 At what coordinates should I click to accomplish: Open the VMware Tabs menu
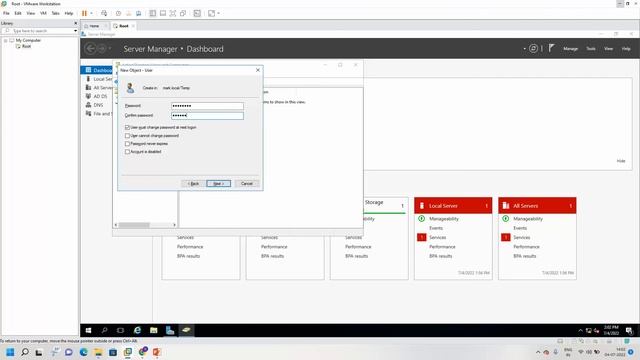click(x=56, y=13)
